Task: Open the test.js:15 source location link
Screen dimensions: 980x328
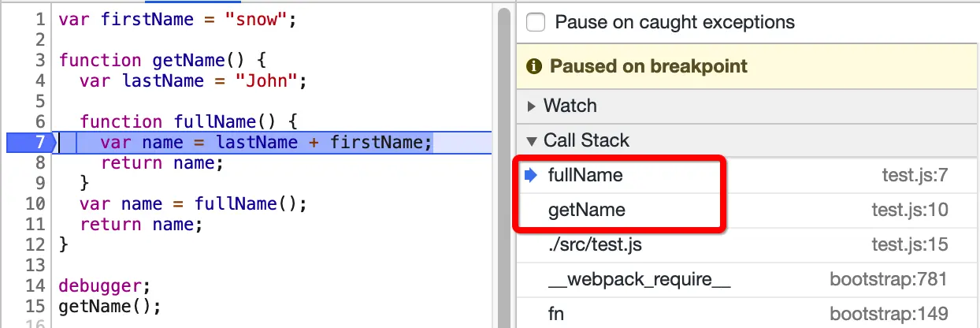Action: point(910,244)
